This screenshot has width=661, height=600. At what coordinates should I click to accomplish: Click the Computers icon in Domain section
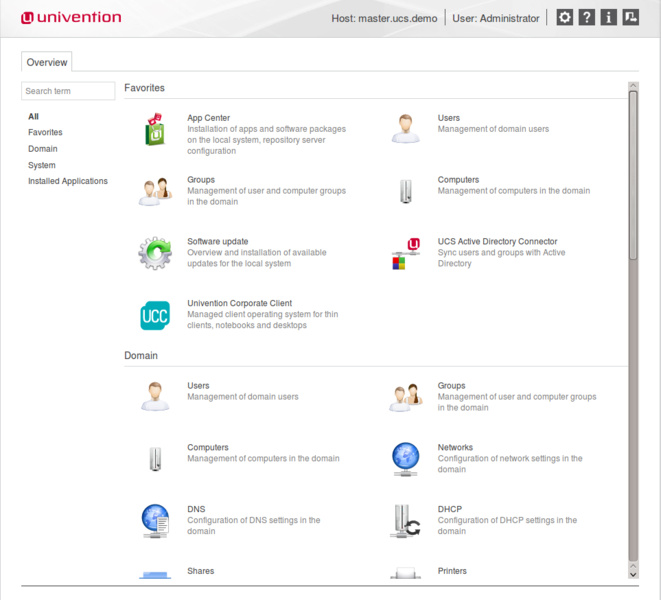click(x=155, y=459)
